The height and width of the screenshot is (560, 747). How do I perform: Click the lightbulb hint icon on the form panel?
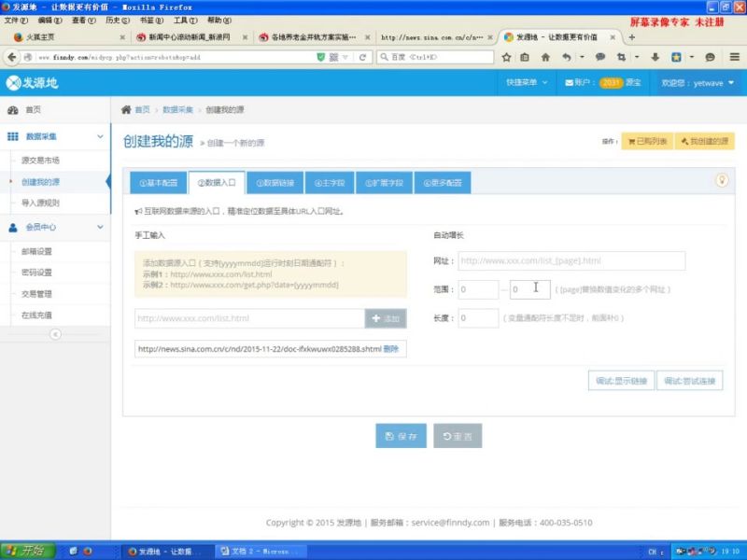(721, 180)
